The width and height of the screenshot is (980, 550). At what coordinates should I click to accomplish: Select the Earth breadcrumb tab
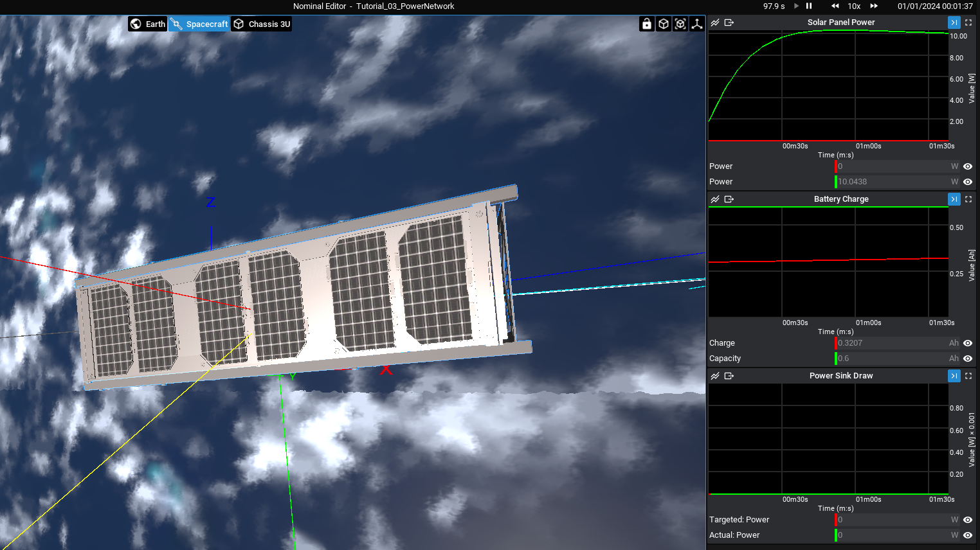(x=148, y=24)
